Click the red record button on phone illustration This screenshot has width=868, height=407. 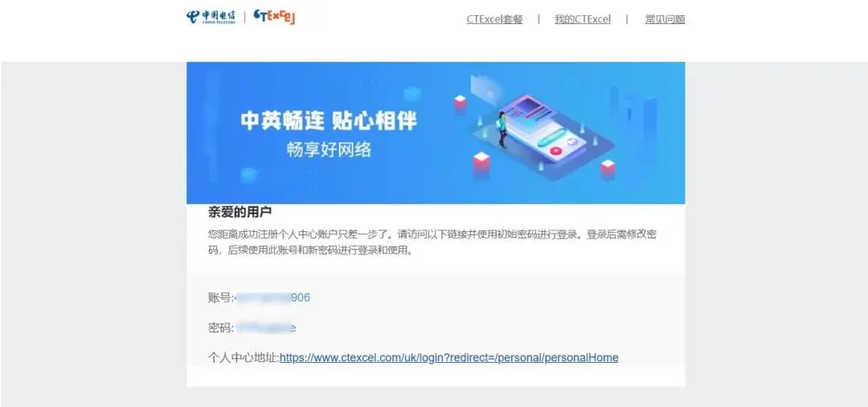pos(556,150)
